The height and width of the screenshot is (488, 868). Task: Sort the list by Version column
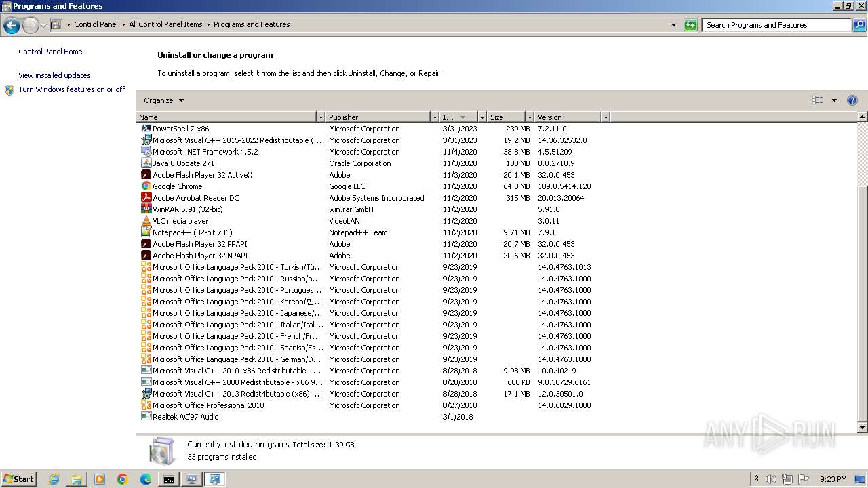[568, 117]
